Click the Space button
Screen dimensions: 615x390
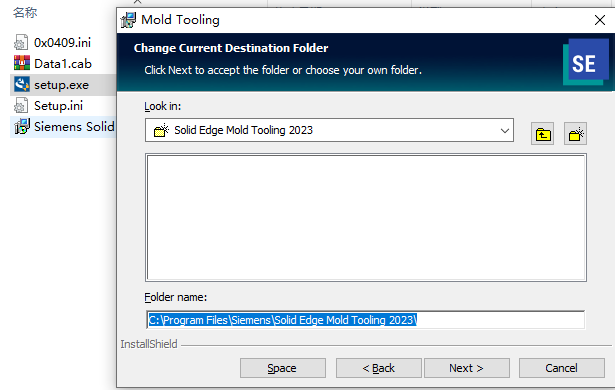coord(282,368)
